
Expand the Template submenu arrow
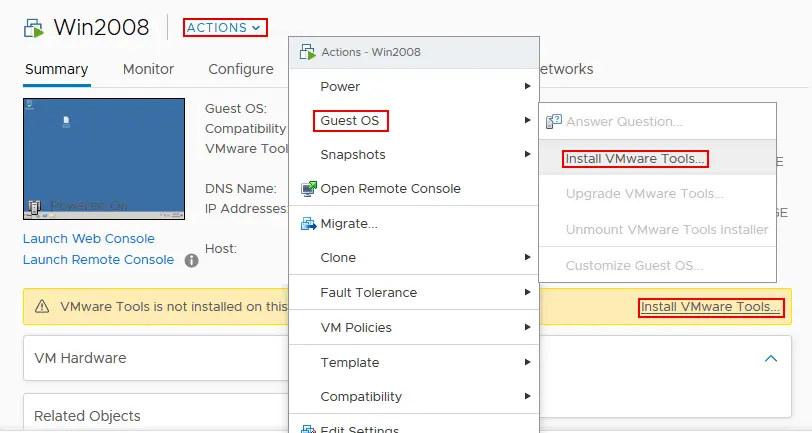[527, 362]
